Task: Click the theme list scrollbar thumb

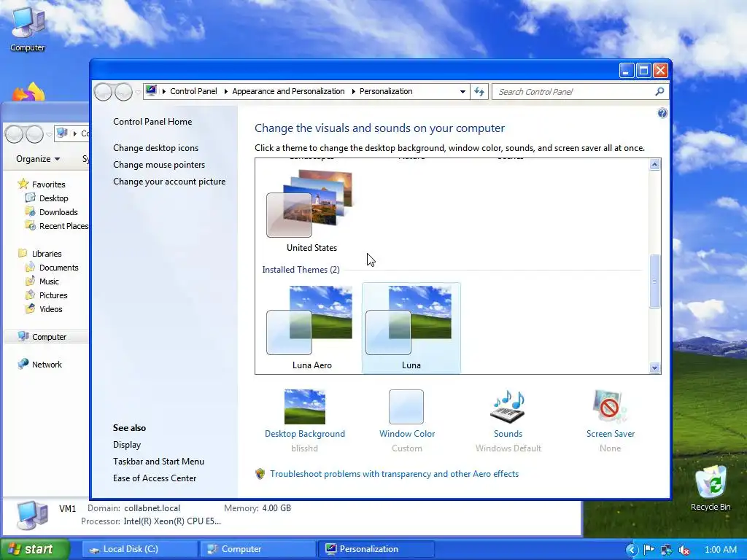Action: (x=654, y=281)
